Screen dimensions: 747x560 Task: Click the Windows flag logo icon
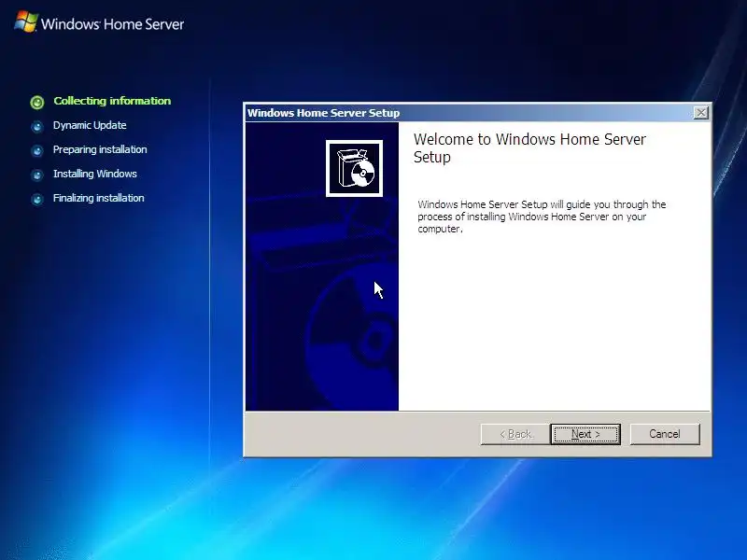tap(26, 21)
